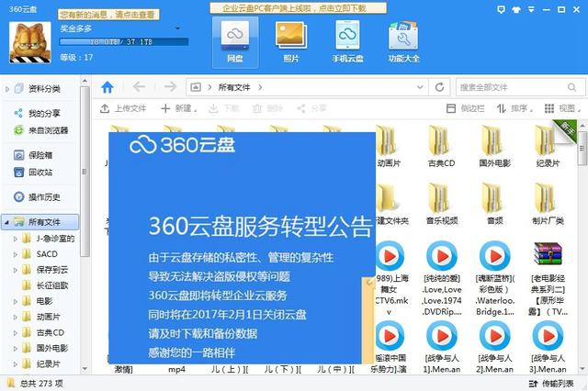Image resolution: width=588 pixels, height=391 pixels.
Task: Click the 总共 273 项 status text
Action: click(x=41, y=384)
